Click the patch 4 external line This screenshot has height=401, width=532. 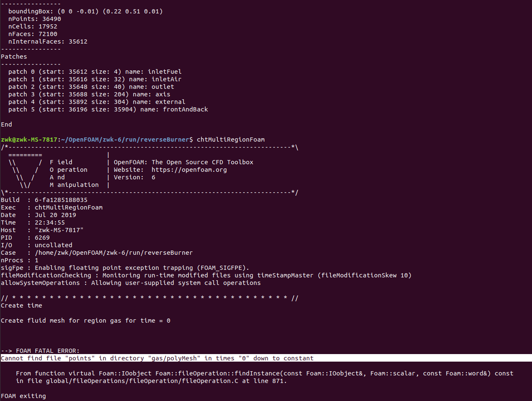tap(97, 102)
